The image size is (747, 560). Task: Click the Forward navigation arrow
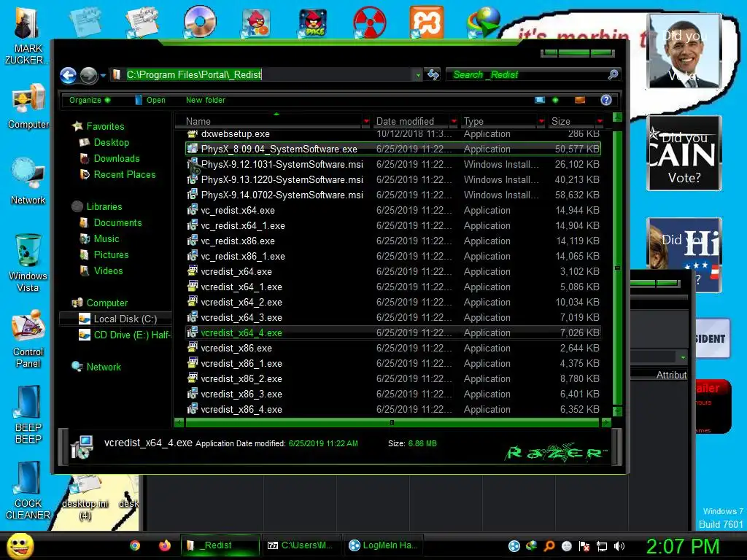coord(88,75)
